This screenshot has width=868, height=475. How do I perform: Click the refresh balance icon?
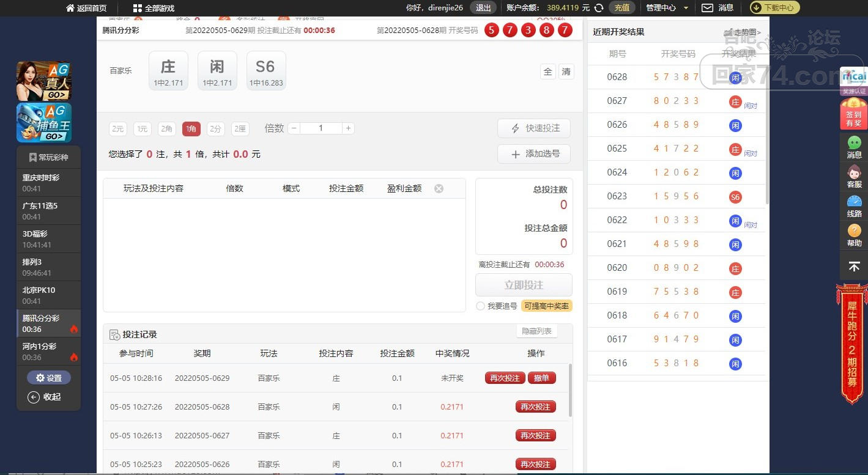(599, 8)
